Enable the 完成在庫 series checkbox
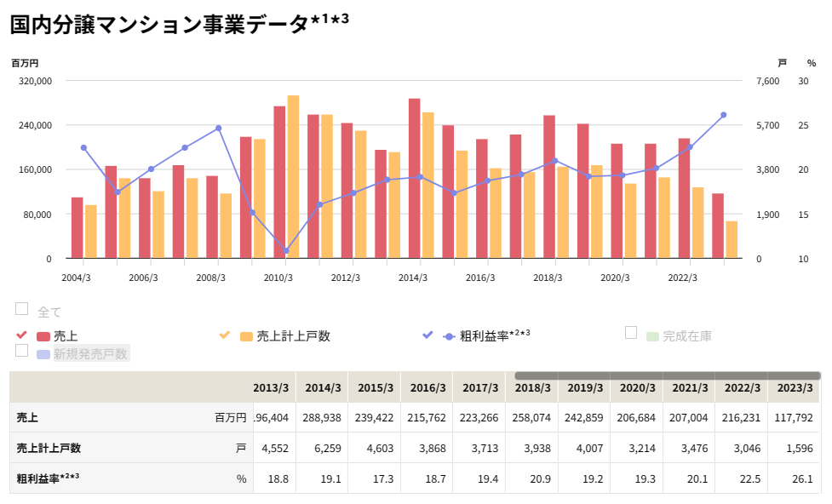Screen dimensions: 832x504 pyautogui.click(x=631, y=333)
